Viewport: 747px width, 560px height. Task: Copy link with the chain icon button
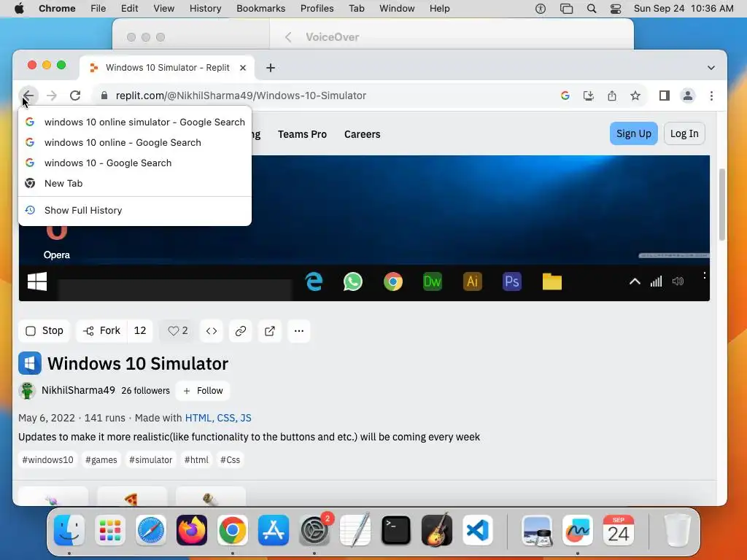click(x=241, y=331)
